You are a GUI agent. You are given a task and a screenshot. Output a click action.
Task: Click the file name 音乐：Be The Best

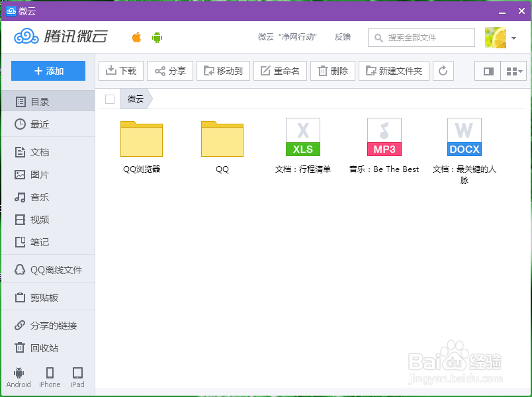384,169
